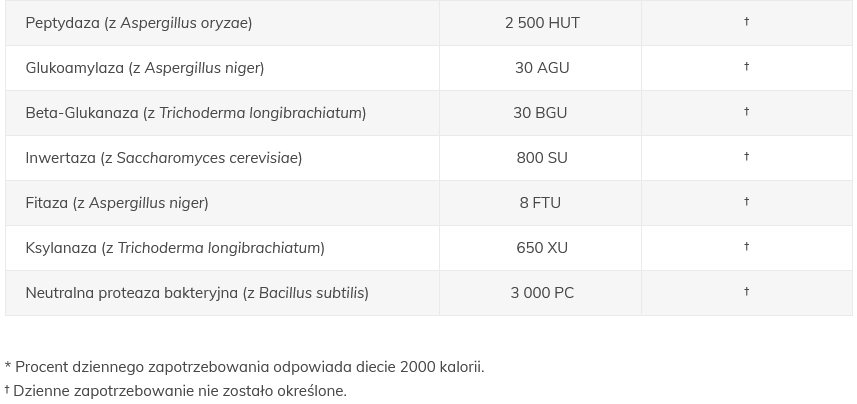The width and height of the screenshot is (857, 404).
Task: Select the 650 XU value
Action: 542,248
